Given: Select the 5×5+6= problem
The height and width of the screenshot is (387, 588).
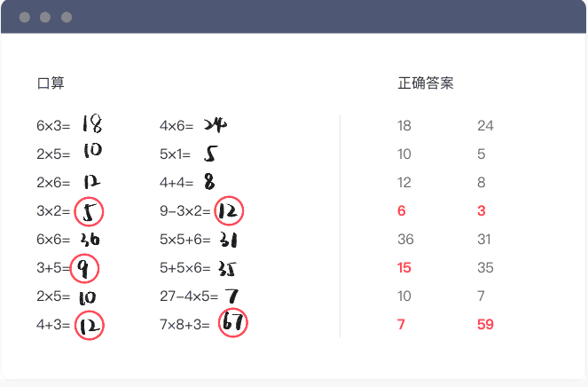Looking at the screenshot, I should pyautogui.click(x=184, y=240).
